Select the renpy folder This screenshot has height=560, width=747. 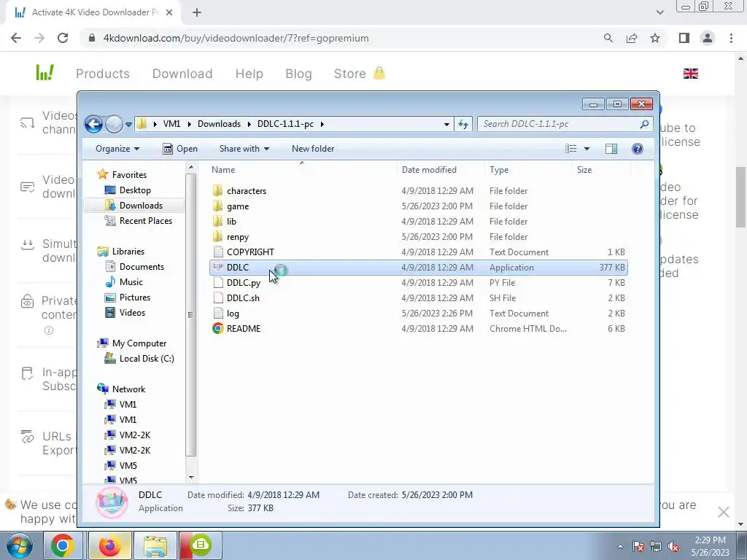[x=418, y=237]
